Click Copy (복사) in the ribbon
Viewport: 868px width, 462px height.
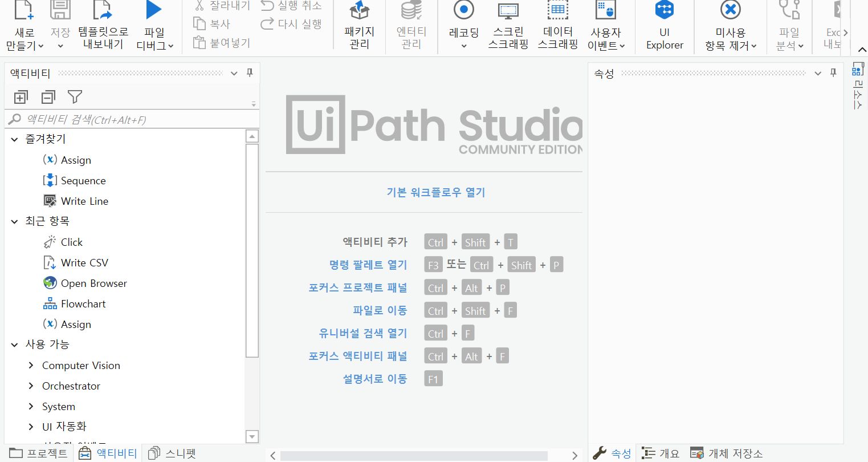pyautogui.click(x=212, y=24)
